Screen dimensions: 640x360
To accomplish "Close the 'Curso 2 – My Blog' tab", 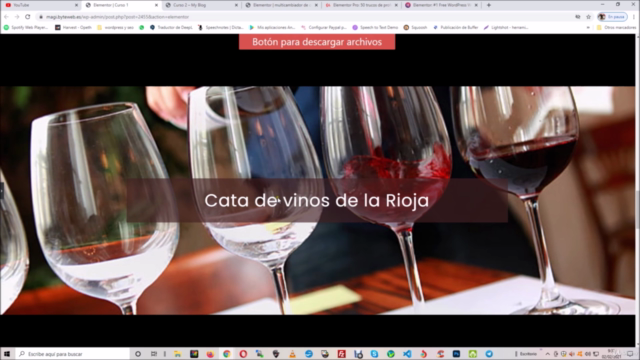I will 236,5.
